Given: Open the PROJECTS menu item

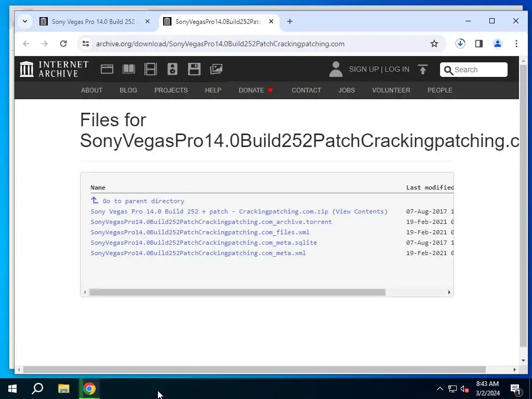Looking at the screenshot, I should click(x=171, y=90).
